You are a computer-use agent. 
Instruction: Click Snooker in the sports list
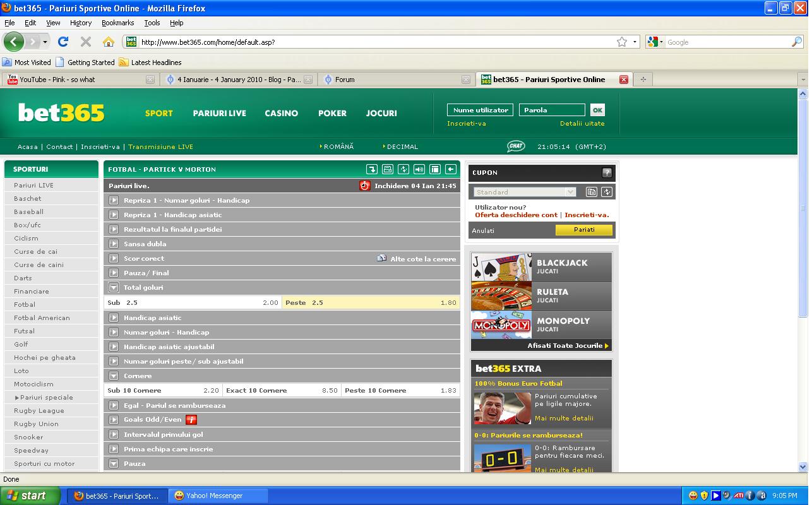point(29,437)
